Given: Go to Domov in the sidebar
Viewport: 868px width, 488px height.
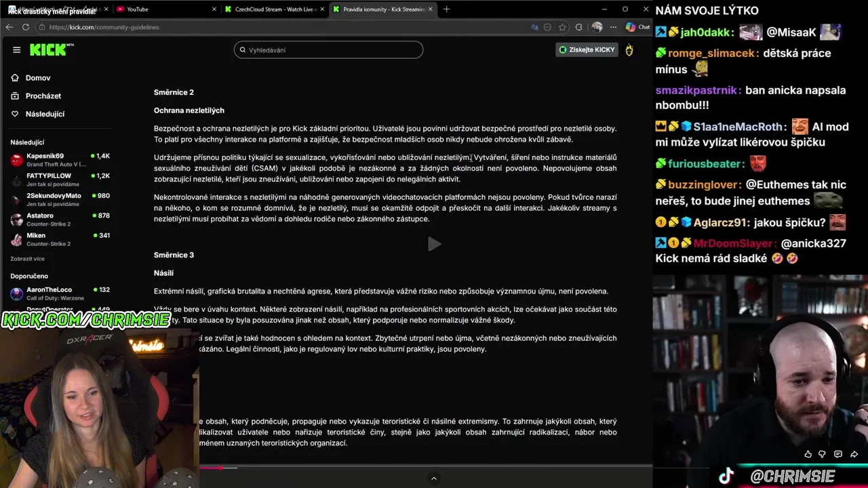Looking at the screenshot, I should [x=38, y=78].
